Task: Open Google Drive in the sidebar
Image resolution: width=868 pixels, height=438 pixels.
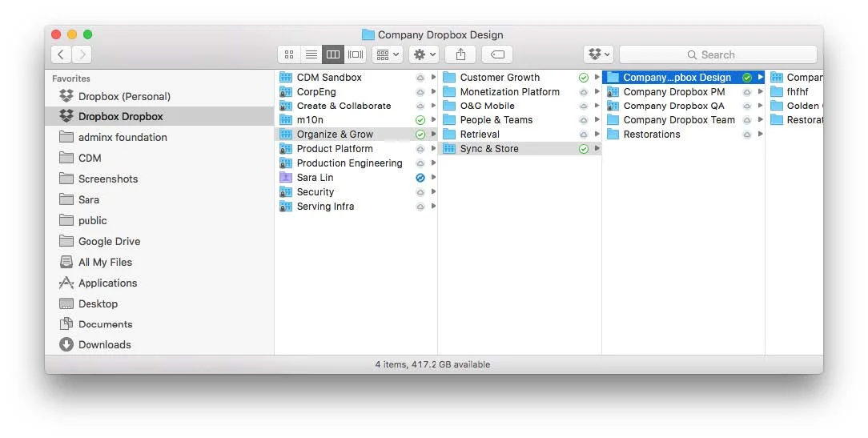Action: coord(159,242)
